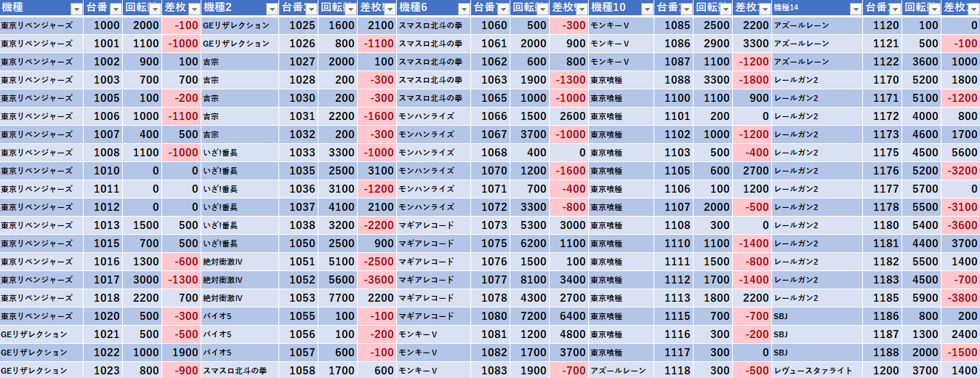
Task: Select the 絶対衝激IV cell for machine 1051
Action: (240, 262)
